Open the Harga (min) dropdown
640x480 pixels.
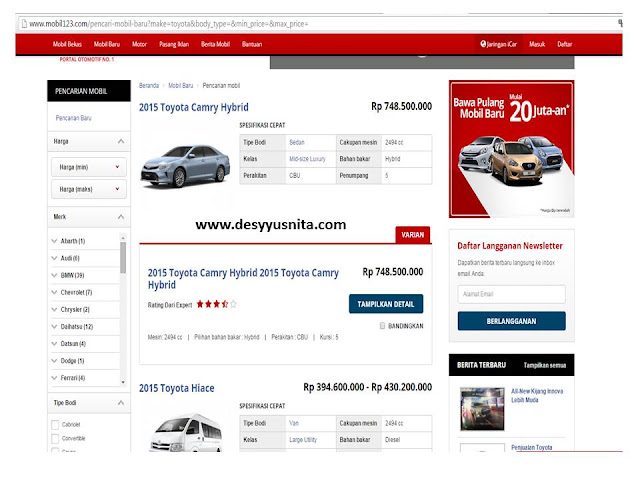[89, 167]
